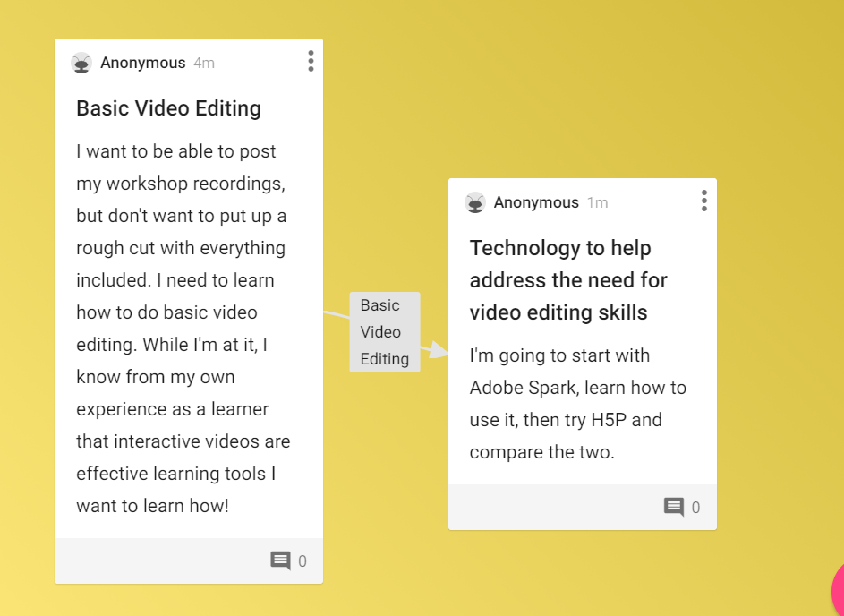Click the Anonymous author name on the 4m post
Image resolution: width=844 pixels, height=616 pixels.
pos(142,63)
